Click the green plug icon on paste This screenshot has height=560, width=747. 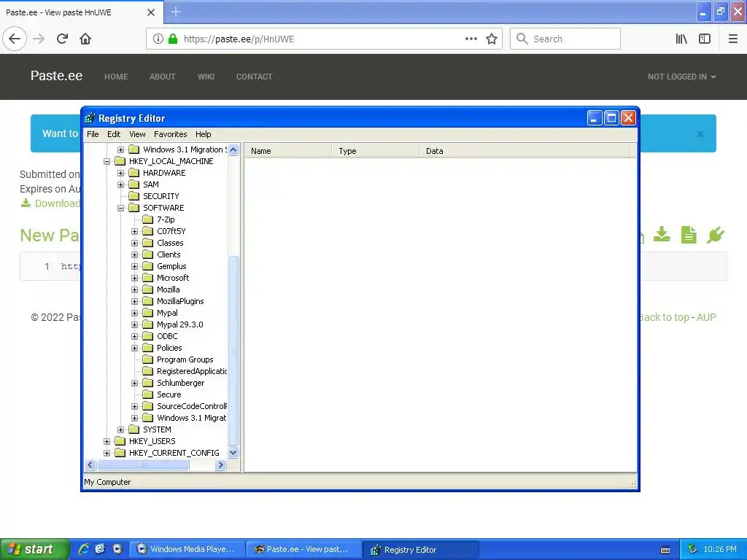point(716,235)
